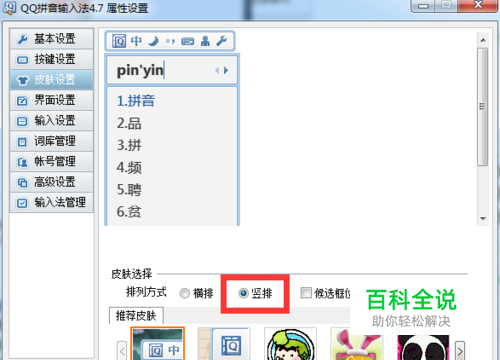Click the user account icon in preview bar
The height and width of the screenshot is (360, 500).
205,41
